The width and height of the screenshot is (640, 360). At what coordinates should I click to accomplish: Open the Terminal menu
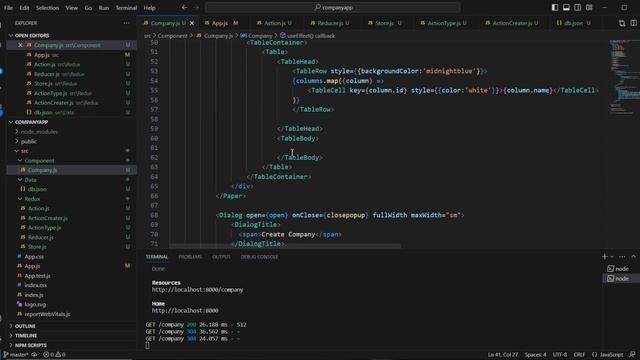[126, 8]
